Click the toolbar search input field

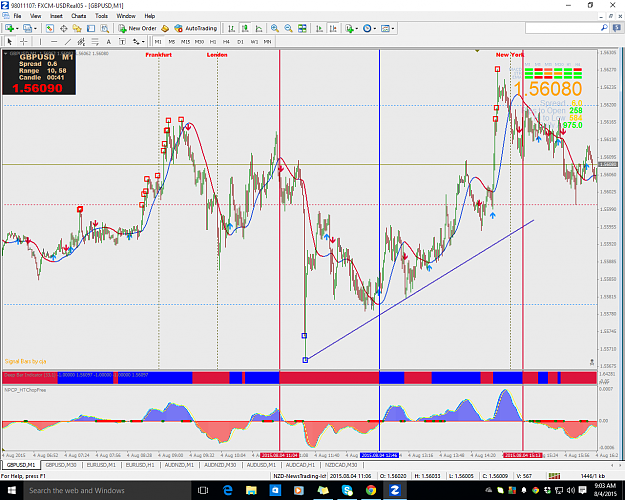[x=563, y=28]
